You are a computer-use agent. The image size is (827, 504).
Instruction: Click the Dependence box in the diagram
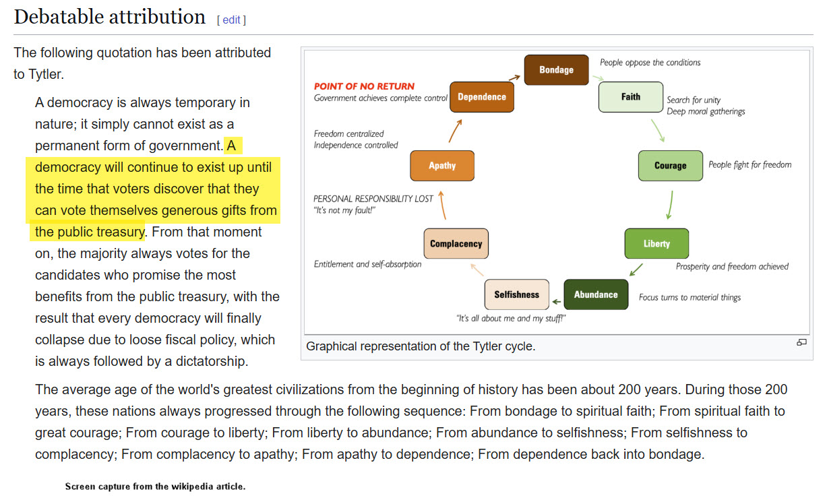click(x=481, y=97)
